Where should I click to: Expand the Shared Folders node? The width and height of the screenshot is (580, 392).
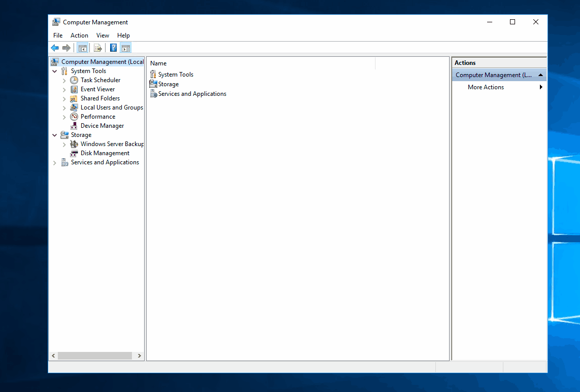point(64,99)
